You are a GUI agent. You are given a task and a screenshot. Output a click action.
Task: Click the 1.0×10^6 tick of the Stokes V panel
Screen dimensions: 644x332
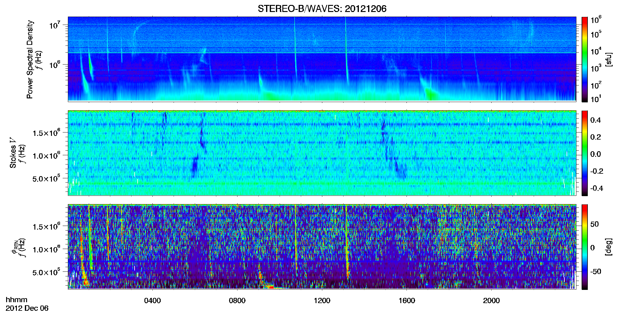coord(46,156)
